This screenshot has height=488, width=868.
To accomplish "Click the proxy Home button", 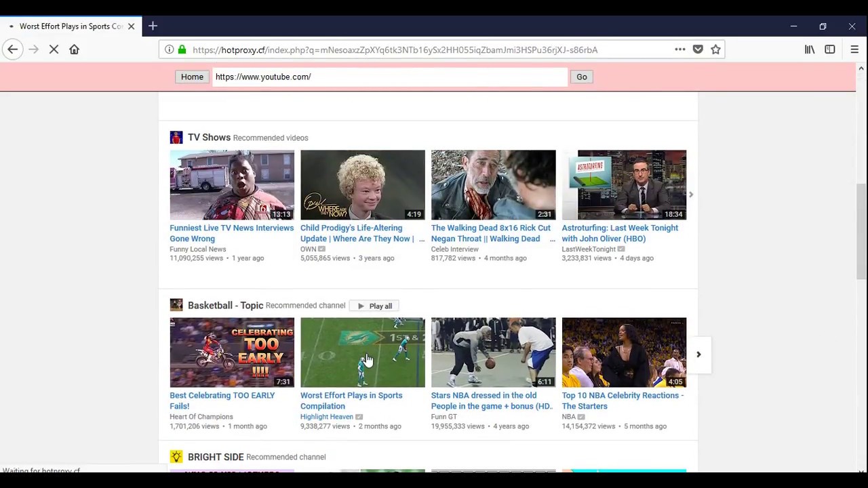I will (x=192, y=77).
